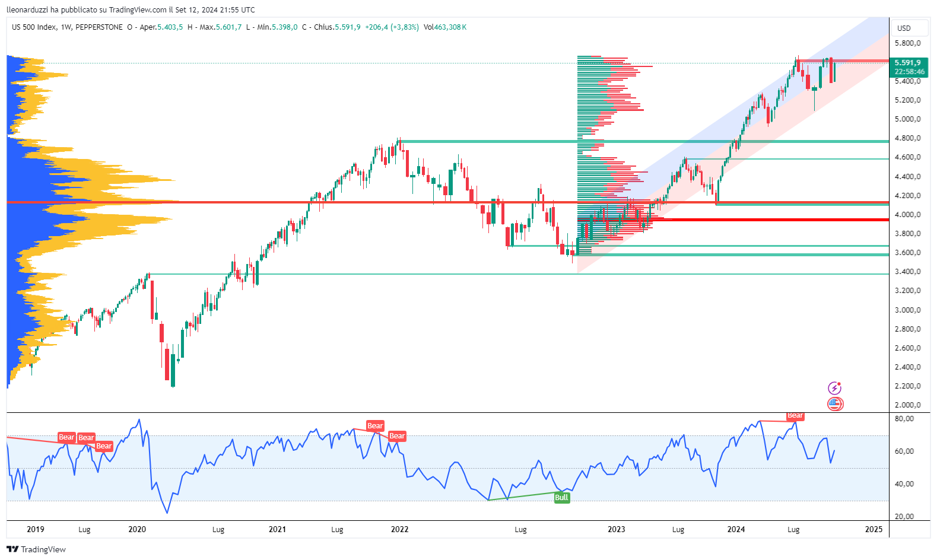Image resolution: width=937 pixels, height=560 pixels.
Task: Click the open value Aper.5.403,5
Action: [x=161, y=27]
